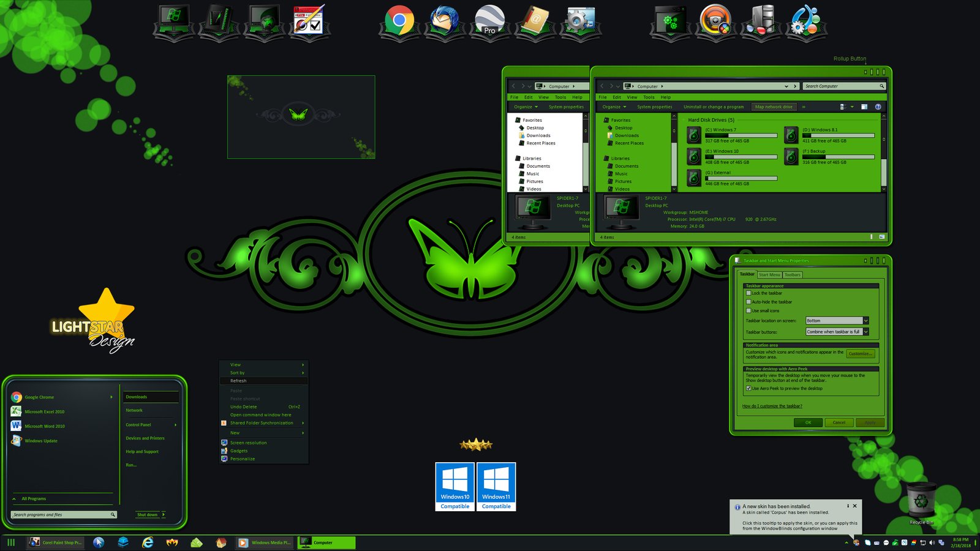Open the blue stacked layers taskbar icon
Screen dimensions: 980x551
click(123, 542)
